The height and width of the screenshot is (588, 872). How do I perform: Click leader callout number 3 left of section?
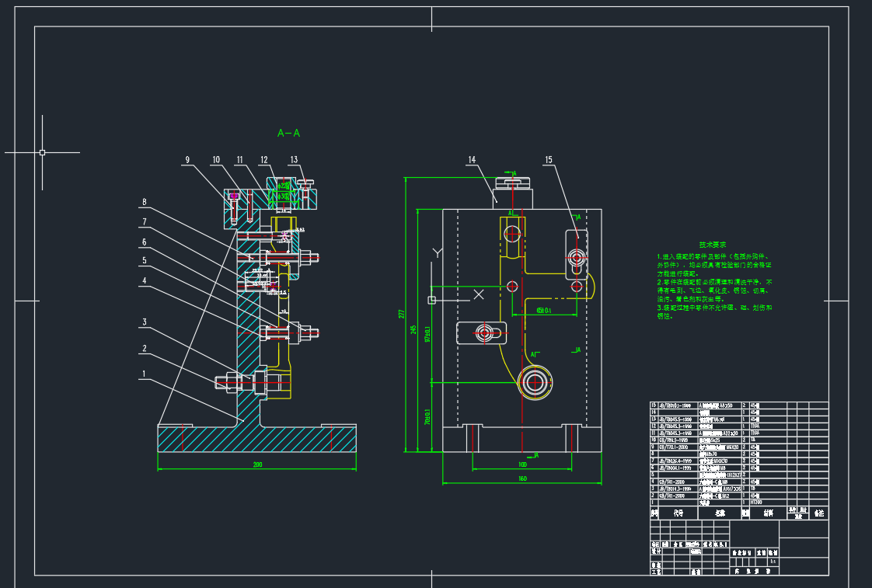[x=144, y=322]
